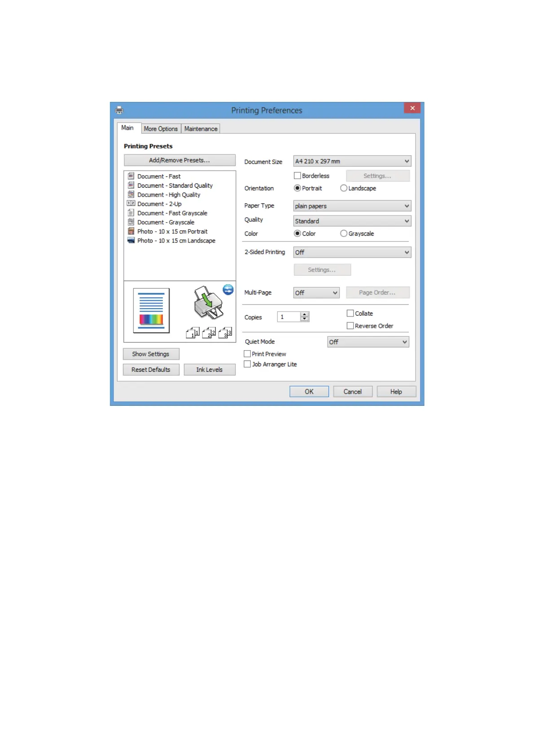The width and height of the screenshot is (534, 756).
Task: Enable the Borderless checkbox
Action: pos(297,176)
